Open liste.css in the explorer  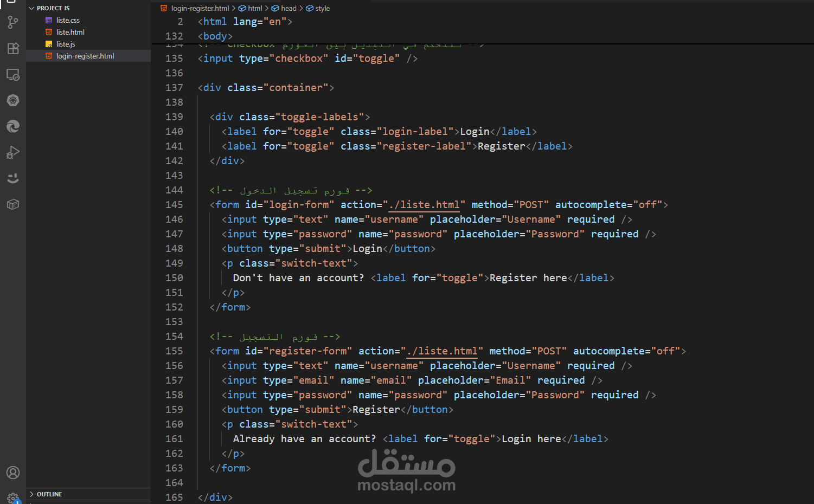point(88,20)
